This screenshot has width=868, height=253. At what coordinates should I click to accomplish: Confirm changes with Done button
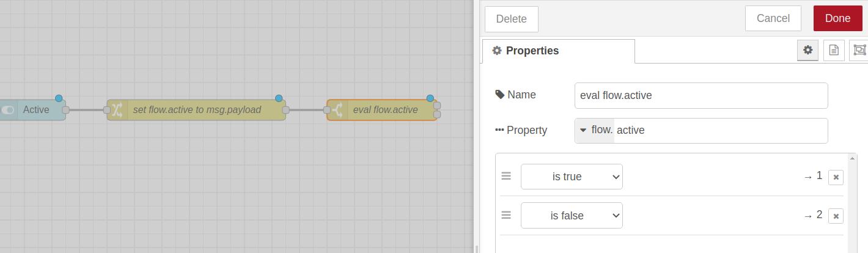pyautogui.click(x=837, y=18)
